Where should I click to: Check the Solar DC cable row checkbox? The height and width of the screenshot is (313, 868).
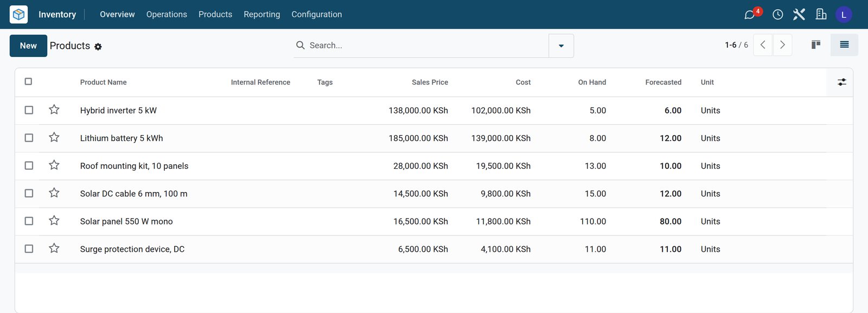coord(29,193)
